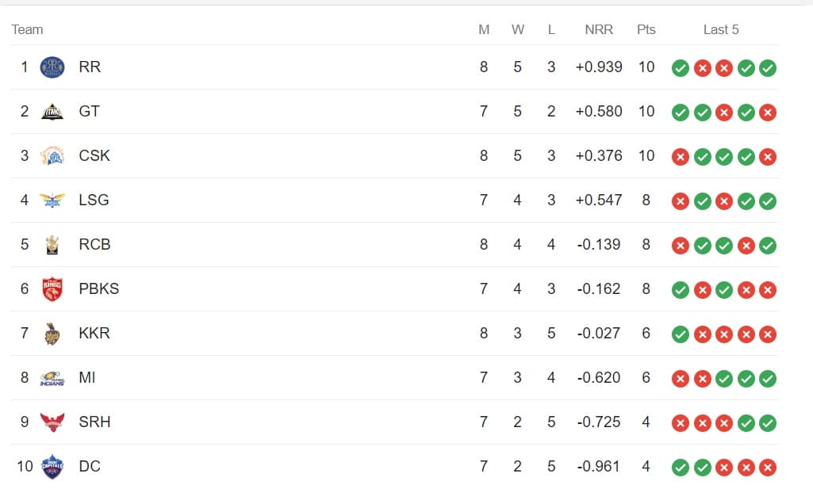The width and height of the screenshot is (813, 504).
Task: Click DC's last Last 5 loss indicator
Action: (767, 468)
